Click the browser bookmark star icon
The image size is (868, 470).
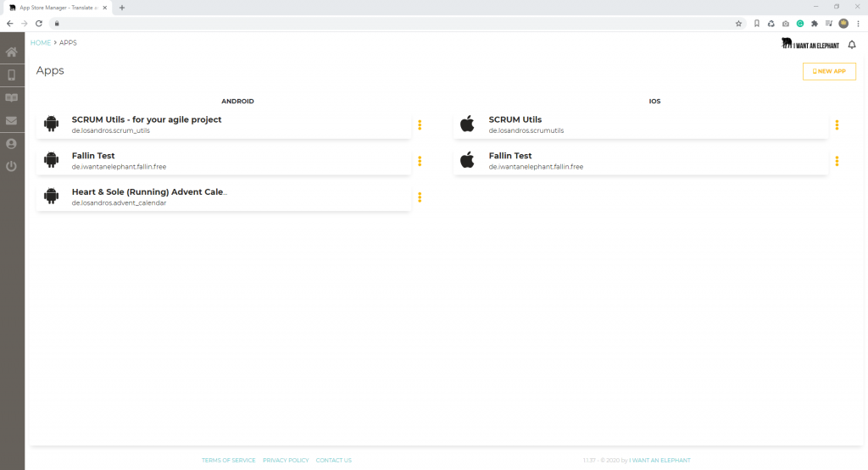738,24
